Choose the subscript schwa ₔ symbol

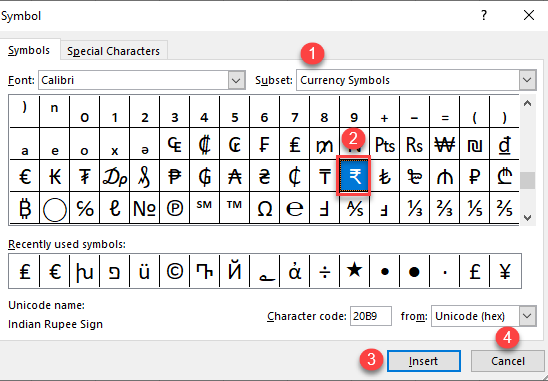(x=145, y=144)
